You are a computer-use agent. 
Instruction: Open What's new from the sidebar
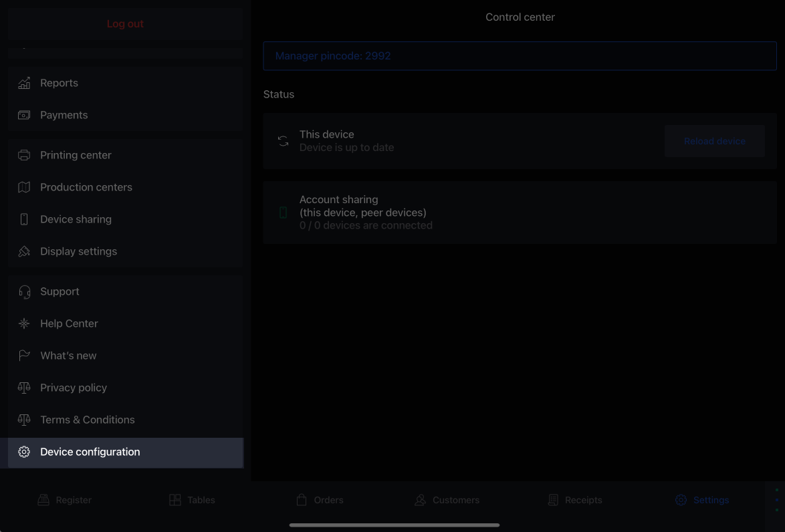pyautogui.click(x=68, y=356)
